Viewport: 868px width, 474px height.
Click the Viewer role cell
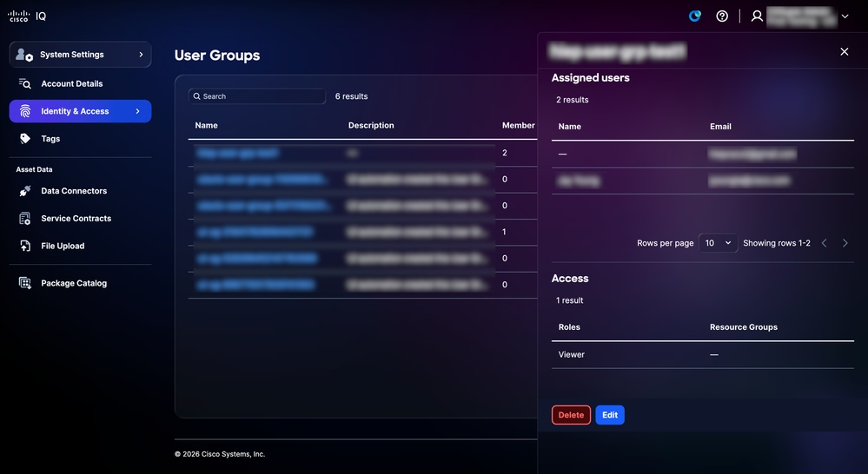click(x=572, y=354)
